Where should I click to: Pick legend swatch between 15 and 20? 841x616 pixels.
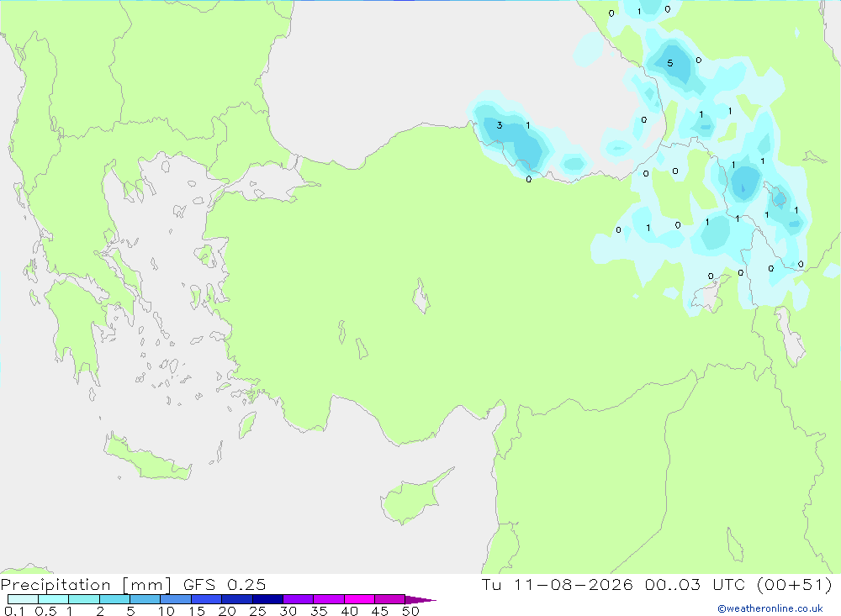pos(207,599)
